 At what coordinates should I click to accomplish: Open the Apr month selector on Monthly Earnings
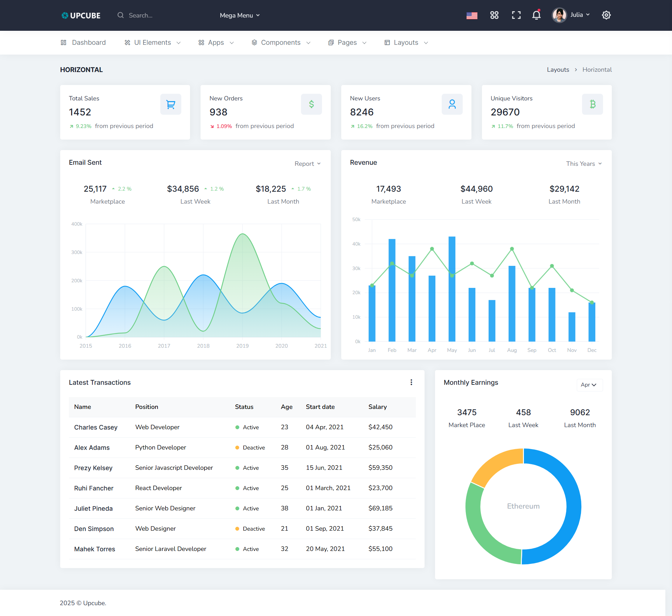(x=589, y=385)
